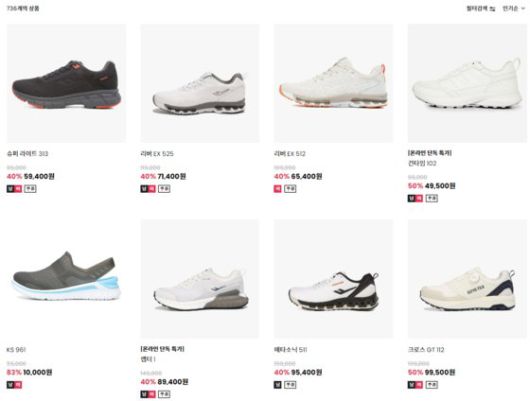Open the all-white sneaker 102 thumbnail
The image size is (530, 401).
coord(467,83)
